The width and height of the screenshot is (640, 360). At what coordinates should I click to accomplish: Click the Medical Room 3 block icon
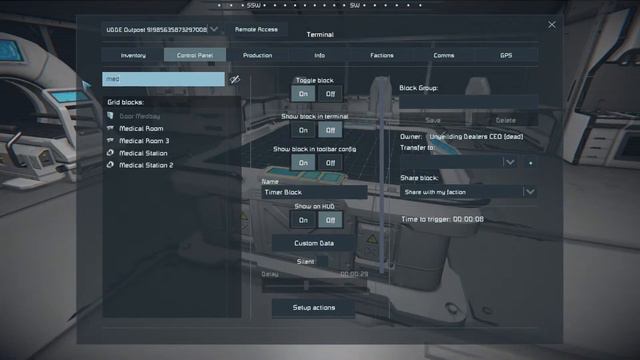click(110, 140)
